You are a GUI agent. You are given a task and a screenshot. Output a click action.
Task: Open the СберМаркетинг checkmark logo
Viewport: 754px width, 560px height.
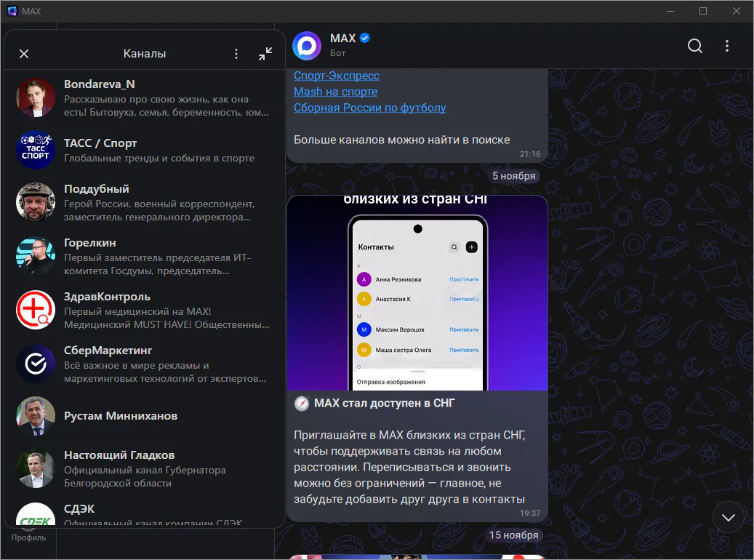[36, 364]
